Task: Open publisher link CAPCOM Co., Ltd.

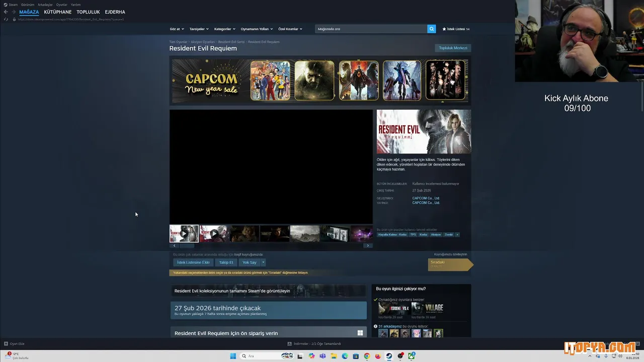Action: 426,203
